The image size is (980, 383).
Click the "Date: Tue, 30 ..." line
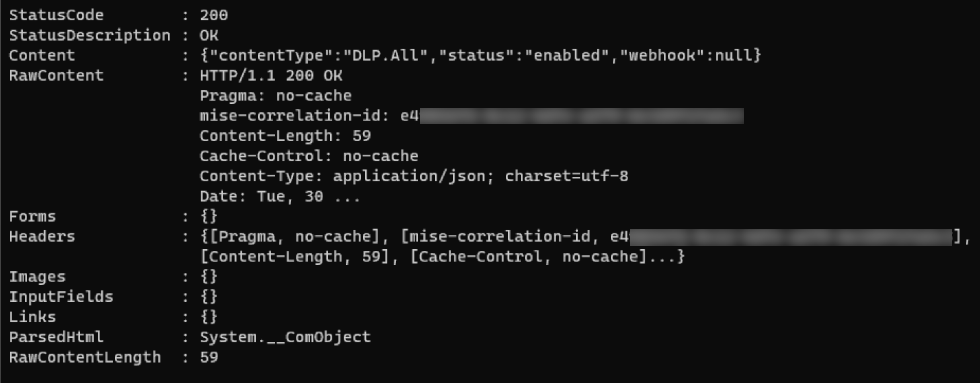[x=280, y=196]
